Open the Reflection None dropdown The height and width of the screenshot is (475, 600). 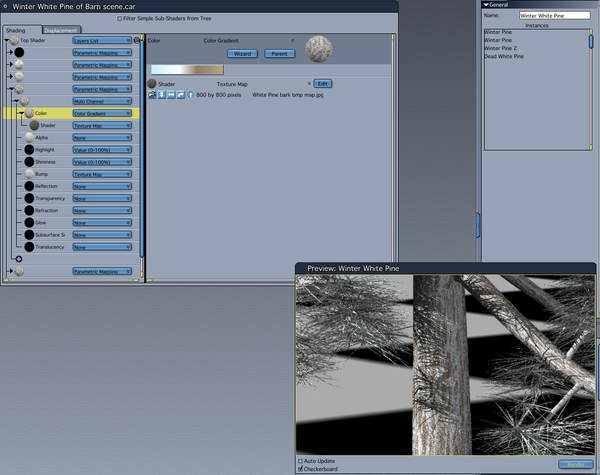pyautogui.click(x=102, y=186)
